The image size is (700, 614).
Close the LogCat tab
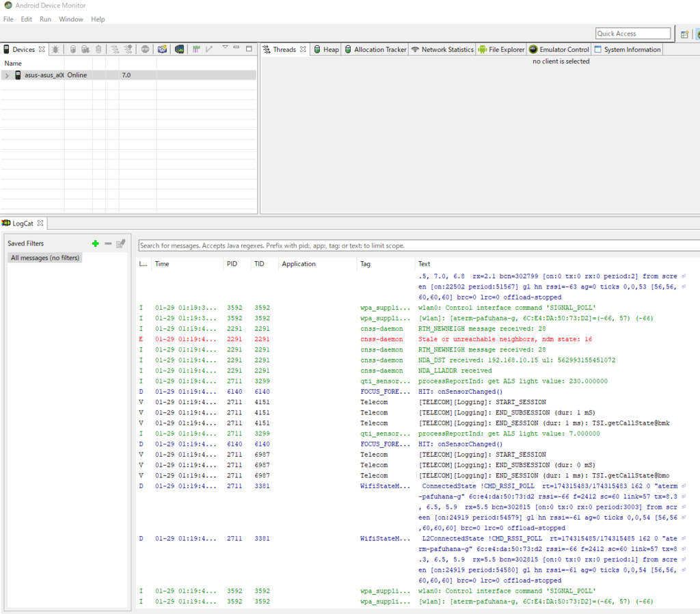tap(40, 223)
